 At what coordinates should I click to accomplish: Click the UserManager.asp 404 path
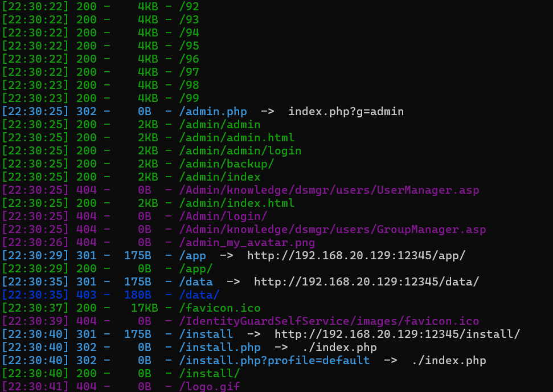(x=329, y=190)
